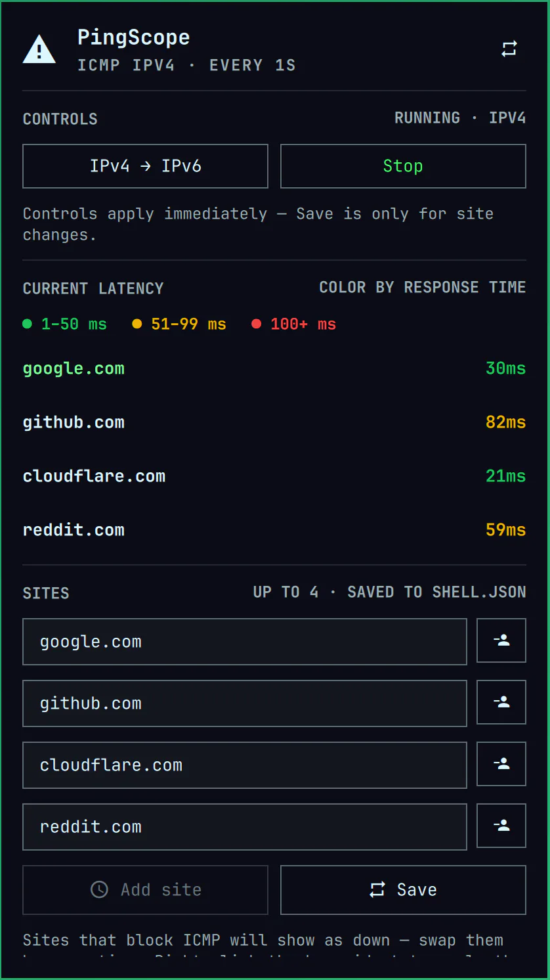Toggle protocol with IPv4 → IPv6 button
Image resolution: width=550 pixels, height=980 pixels.
[146, 166]
